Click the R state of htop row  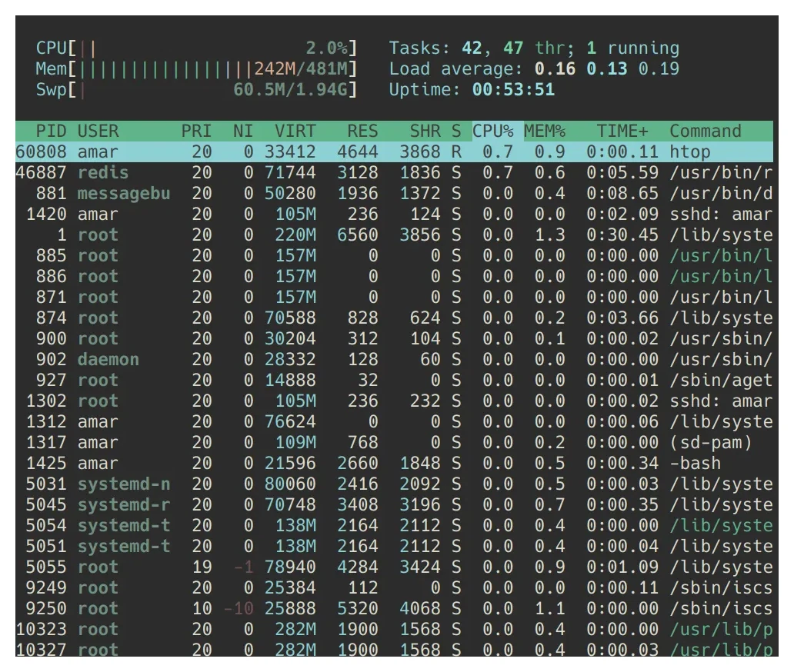point(456,151)
